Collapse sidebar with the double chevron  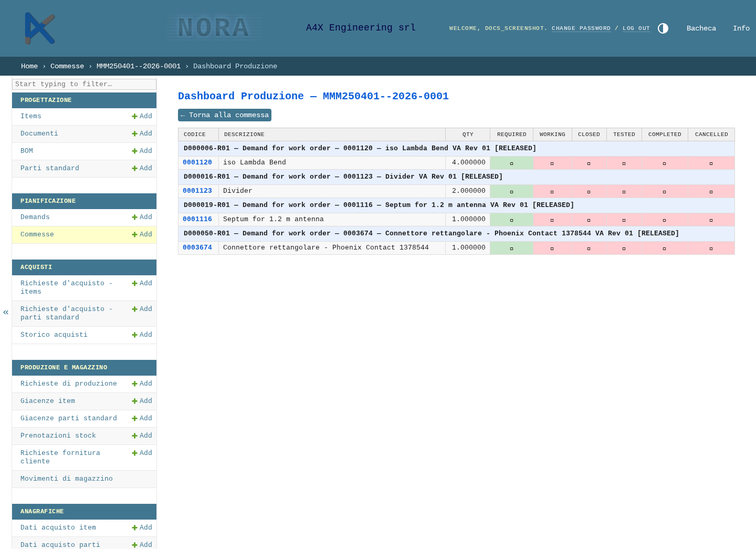click(x=6, y=312)
